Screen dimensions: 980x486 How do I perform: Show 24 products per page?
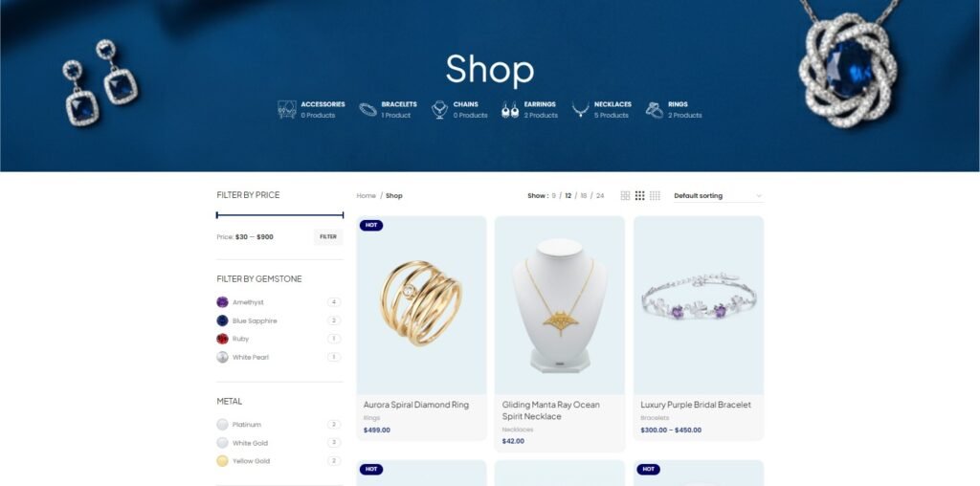(600, 195)
